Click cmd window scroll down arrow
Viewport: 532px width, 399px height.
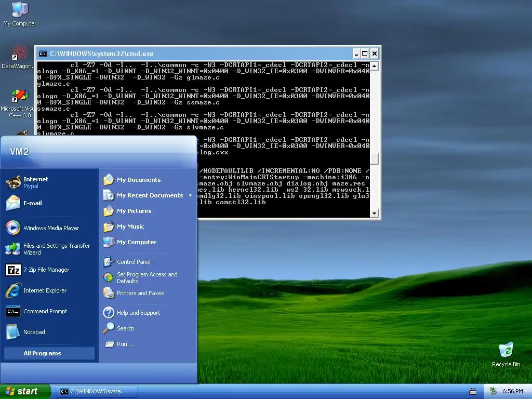(374, 213)
